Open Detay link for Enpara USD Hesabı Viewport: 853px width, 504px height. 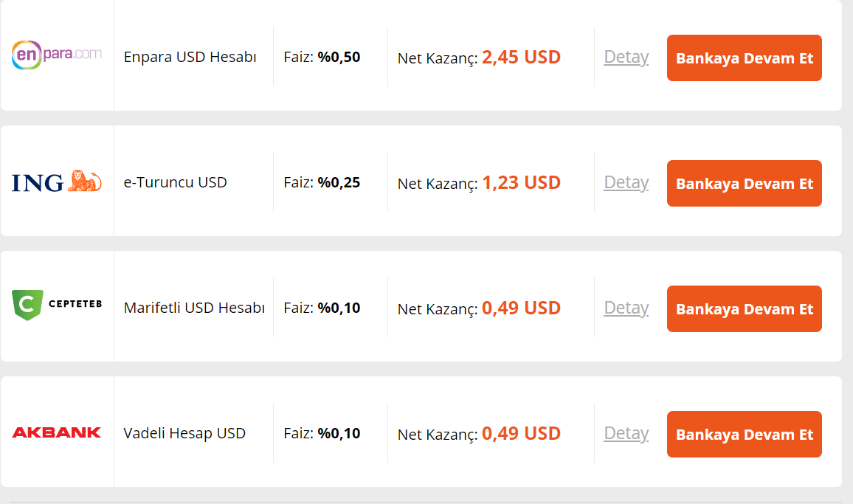[x=626, y=57]
